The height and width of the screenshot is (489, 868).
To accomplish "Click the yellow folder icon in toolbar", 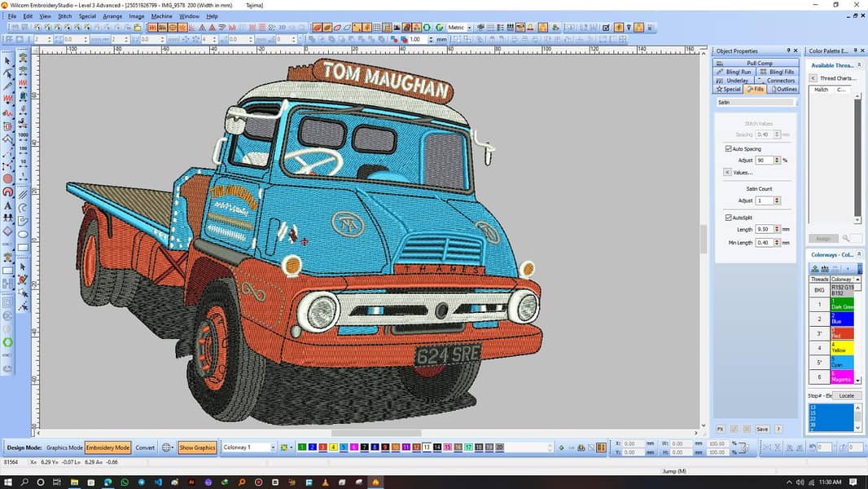I will click(138, 27).
